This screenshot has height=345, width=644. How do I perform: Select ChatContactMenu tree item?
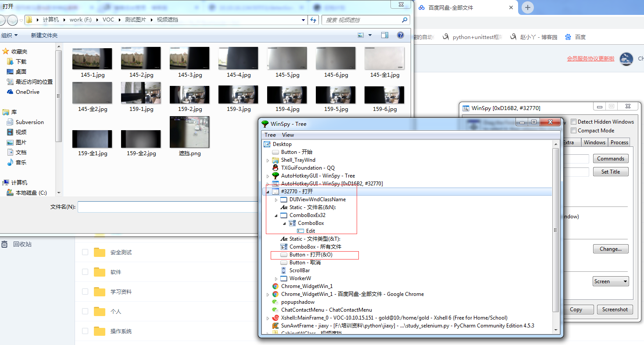tap(326, 310)
